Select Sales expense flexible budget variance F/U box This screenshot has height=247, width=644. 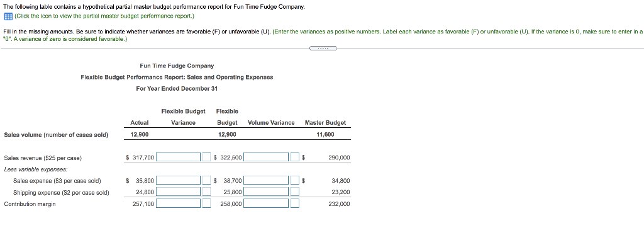point(206,180)
